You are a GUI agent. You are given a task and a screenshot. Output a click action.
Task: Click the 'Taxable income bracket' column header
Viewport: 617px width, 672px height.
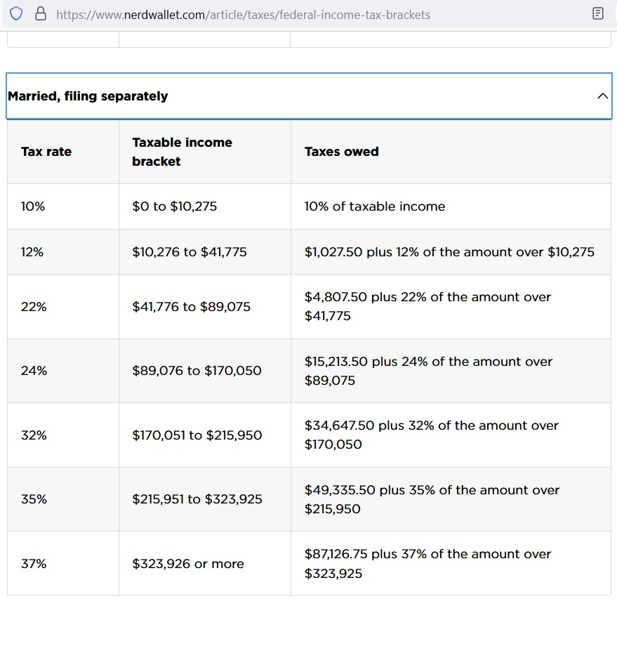pos(182,152)
